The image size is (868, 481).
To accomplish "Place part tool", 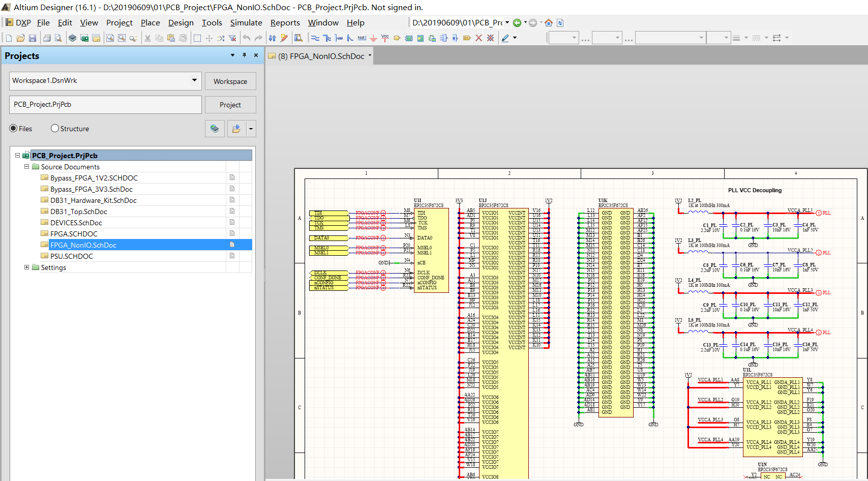I will [397, 38].
